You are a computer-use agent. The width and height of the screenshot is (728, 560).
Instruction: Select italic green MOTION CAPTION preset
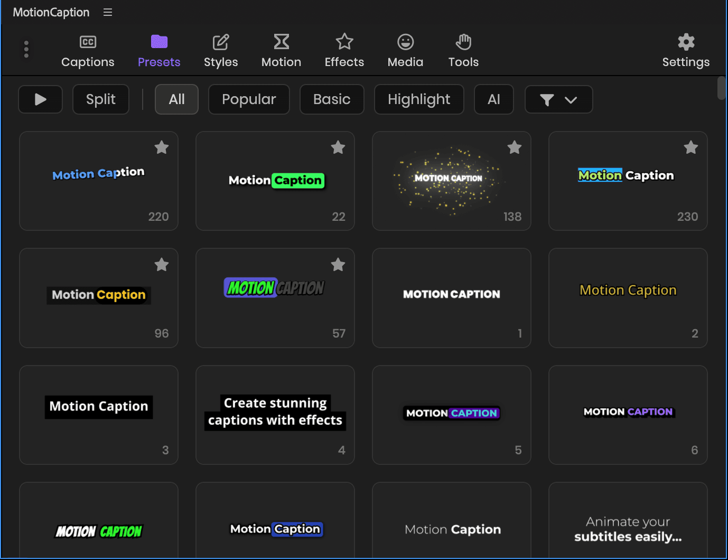coord(99,520)
